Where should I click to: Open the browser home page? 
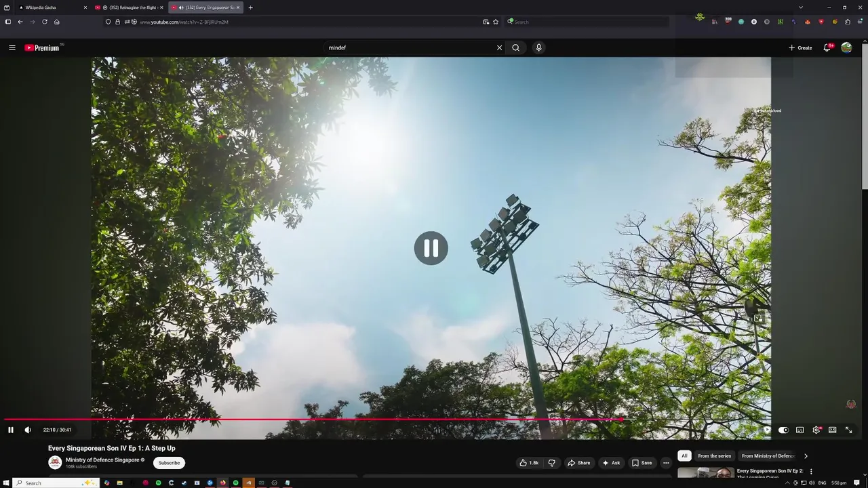57,22
